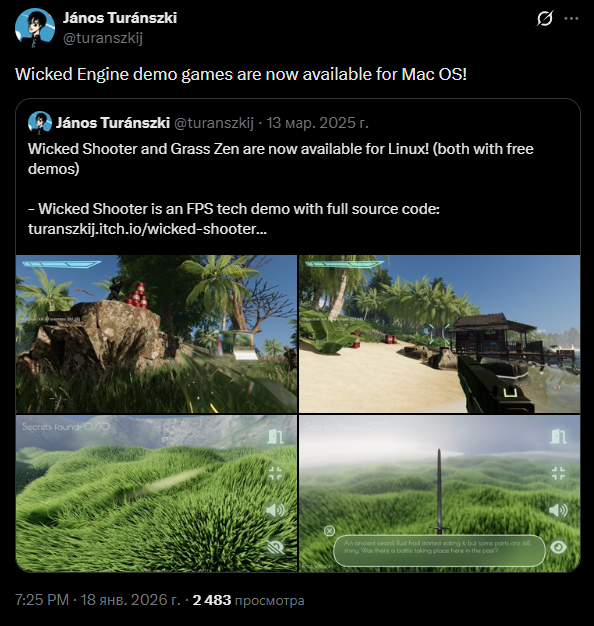594x626 pixels.
Task: Open the three-dot more options menu
Action: click(571, 18)
